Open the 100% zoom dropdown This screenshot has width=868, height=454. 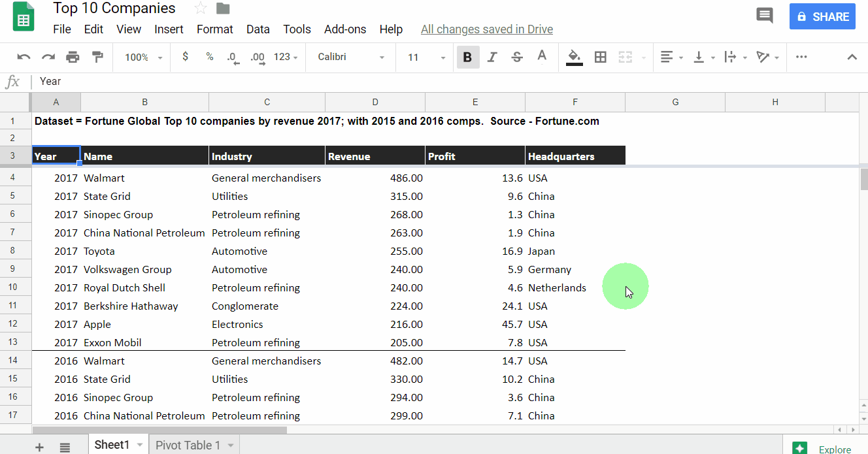tap(143, 57)
